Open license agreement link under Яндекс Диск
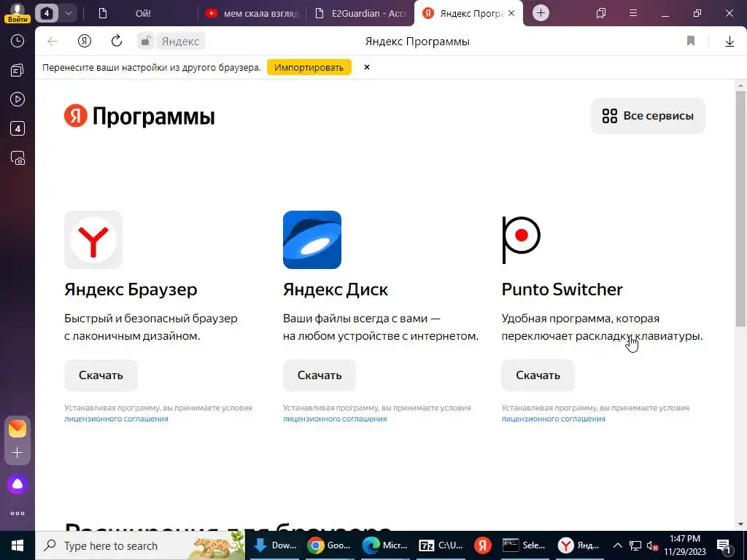 click(335, 419)
